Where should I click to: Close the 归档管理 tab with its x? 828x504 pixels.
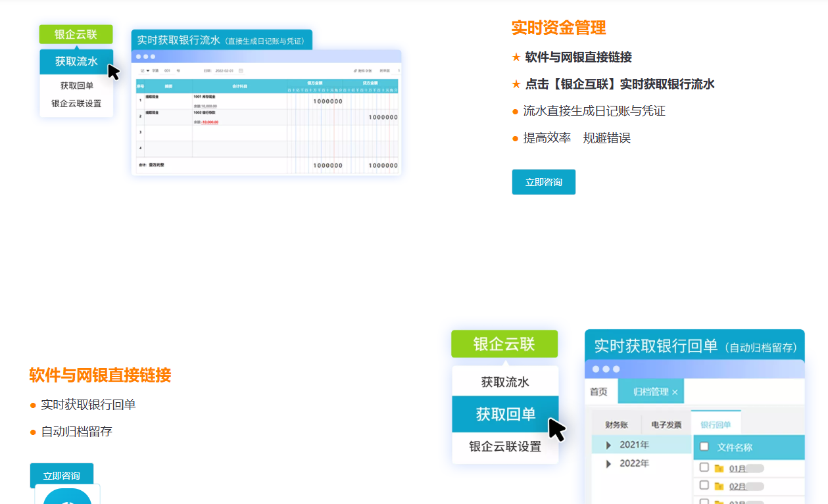click(675, 392)
